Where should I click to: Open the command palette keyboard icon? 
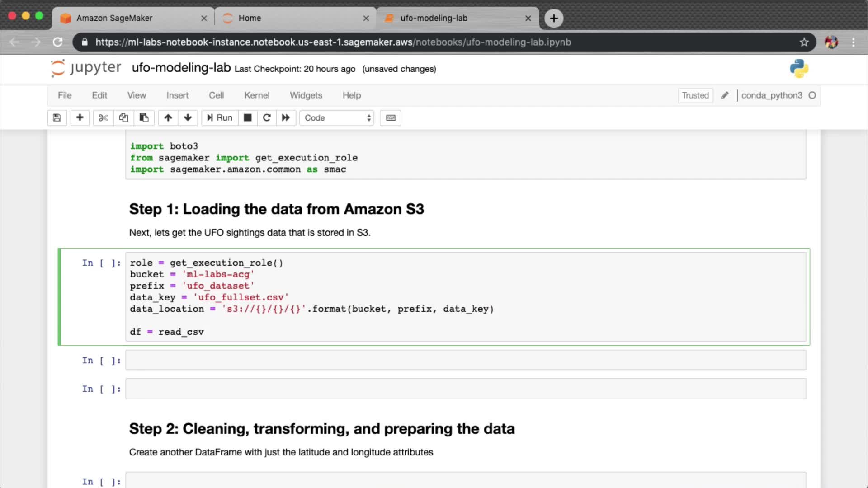391,118
